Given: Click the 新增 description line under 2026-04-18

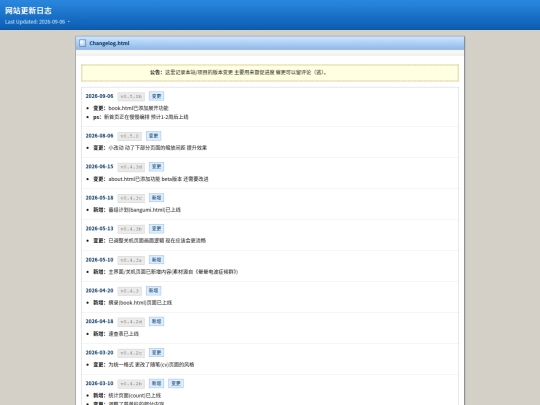Looking at the screenshot, I should (116, 334).
